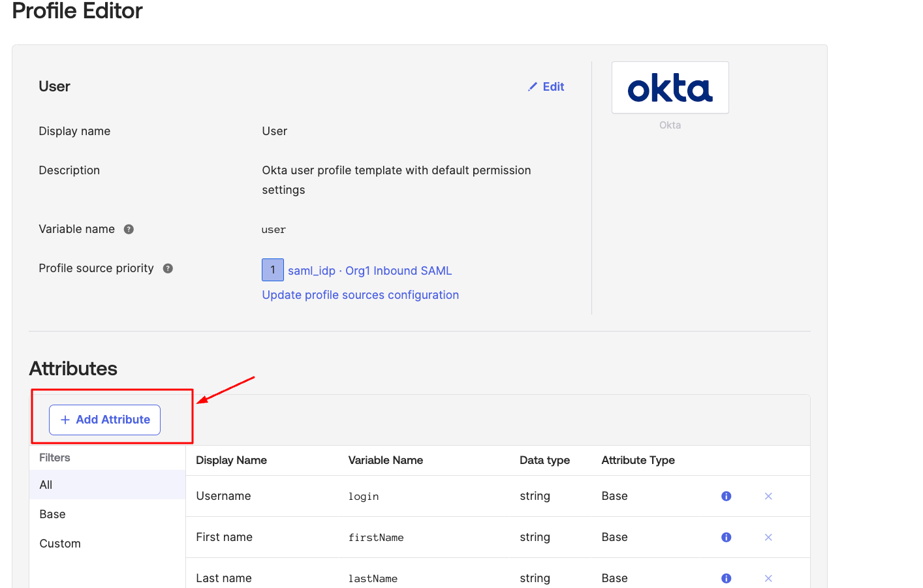Select the All filter
923x588 pixels.
46,485
